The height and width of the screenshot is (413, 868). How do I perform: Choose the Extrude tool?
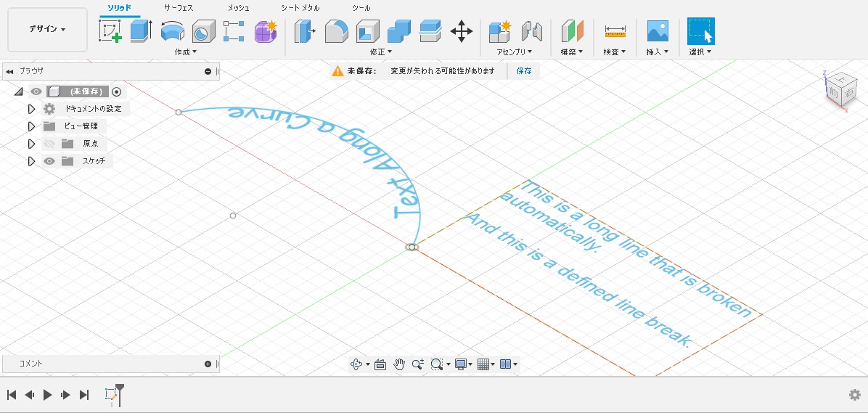(142, 31)
